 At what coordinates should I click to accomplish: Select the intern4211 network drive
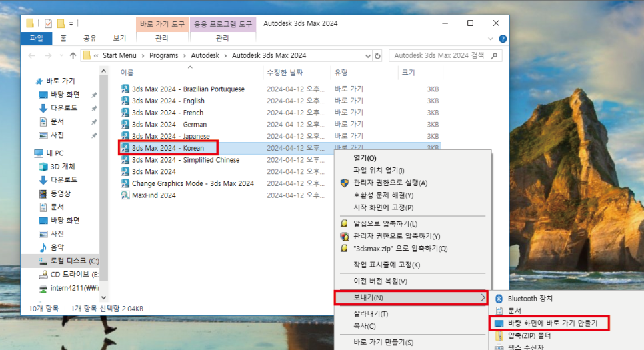(x=69, y=288)
